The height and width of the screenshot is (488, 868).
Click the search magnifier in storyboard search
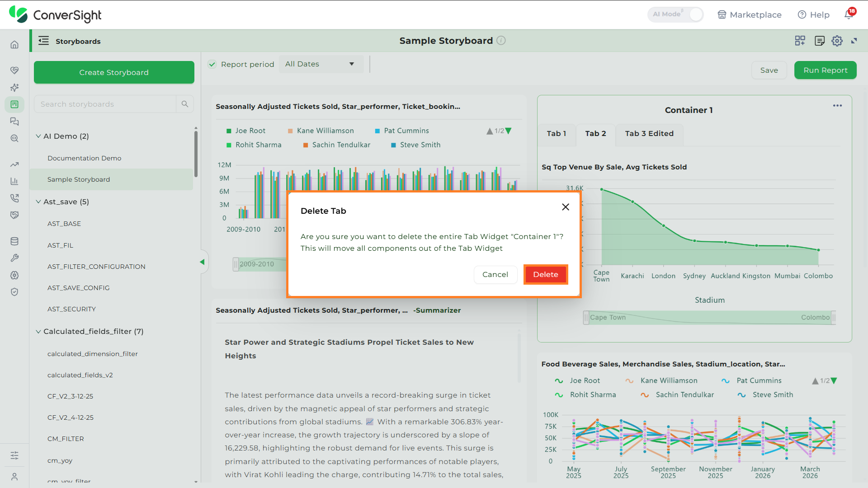tap(185, 104)
